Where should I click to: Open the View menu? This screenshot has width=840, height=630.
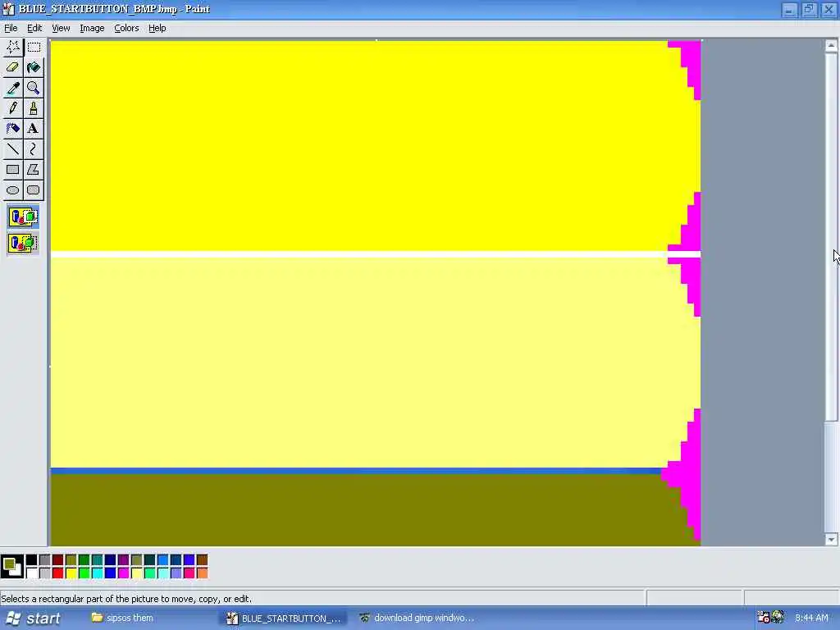click(61, 29)
